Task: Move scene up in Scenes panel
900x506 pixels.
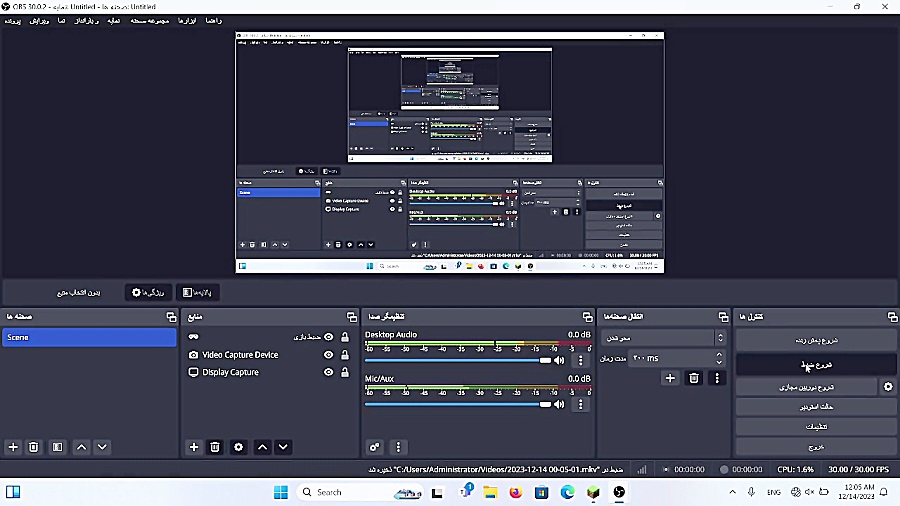Action: pyautogui.click(x=82, y=447)
